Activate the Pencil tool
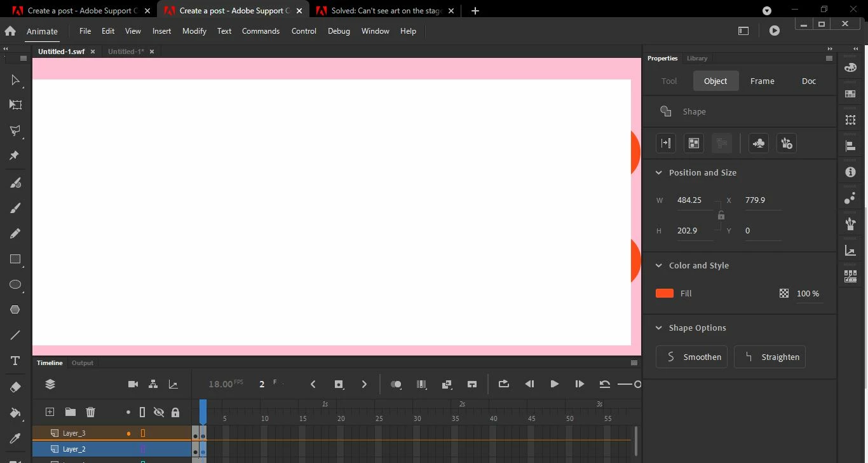The height and width of the screenshot is (463, 868). click(16, 233)
